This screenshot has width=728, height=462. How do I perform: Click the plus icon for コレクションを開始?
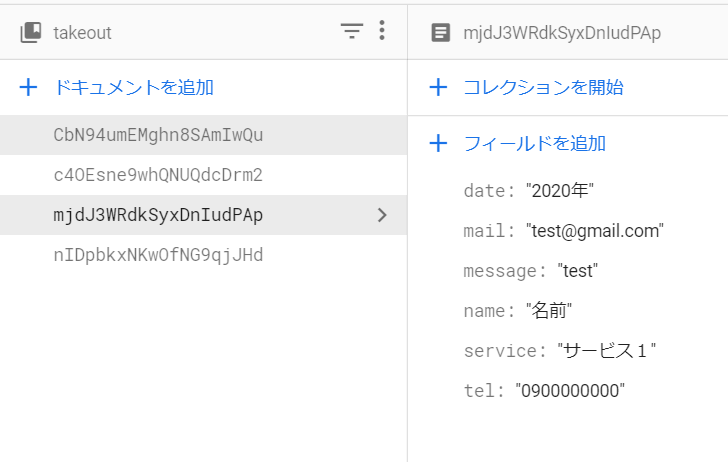tap(438, 88)
